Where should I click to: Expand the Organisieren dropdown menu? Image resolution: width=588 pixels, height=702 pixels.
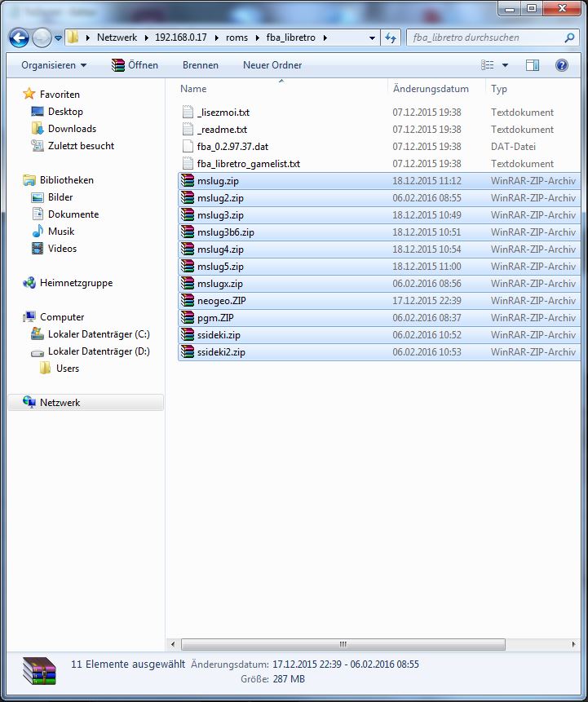coord(54,65)
